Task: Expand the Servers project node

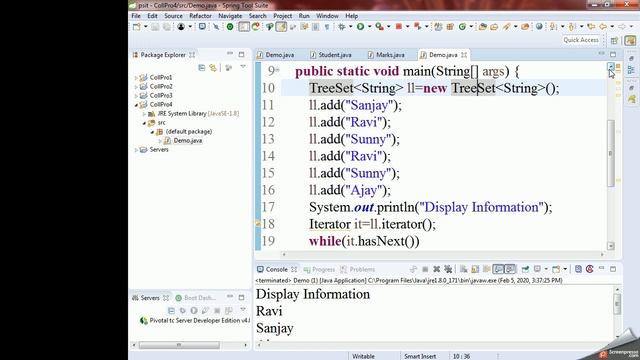Action: 136,150
